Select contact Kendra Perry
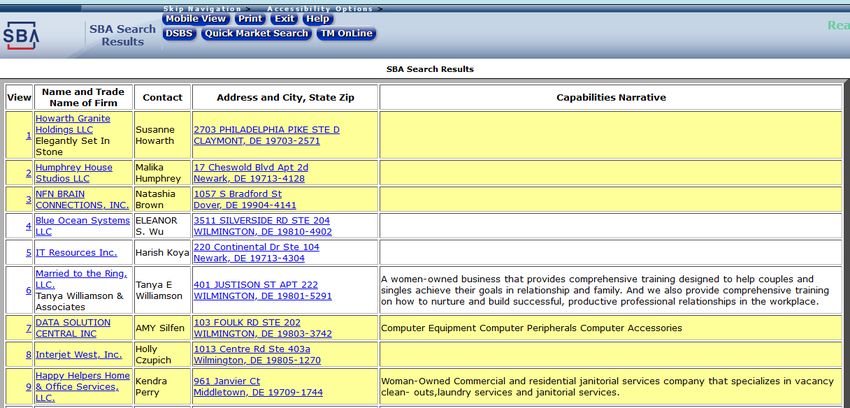The width and height of the screenshot is (850, 408). point(151,386)
